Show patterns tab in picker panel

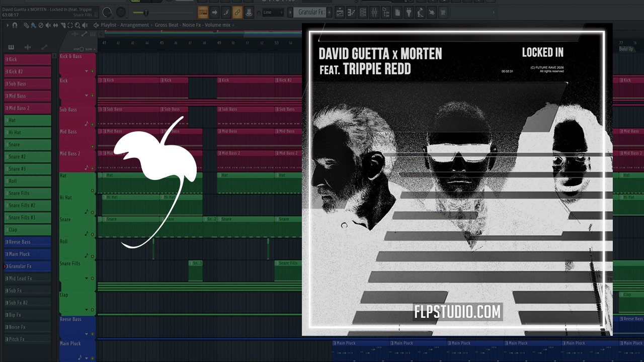[11, 47]
